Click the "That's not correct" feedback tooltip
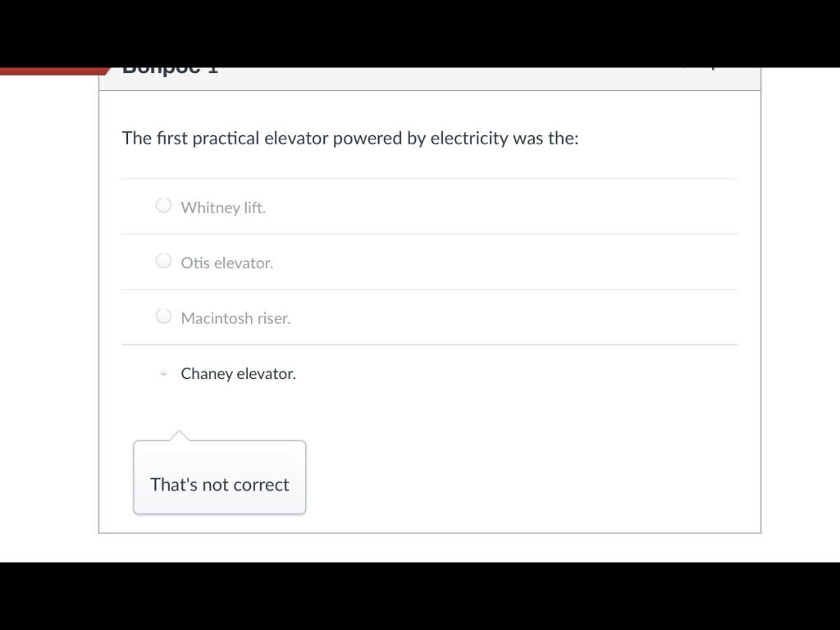 pyautogui.click(x=220, y=484)
